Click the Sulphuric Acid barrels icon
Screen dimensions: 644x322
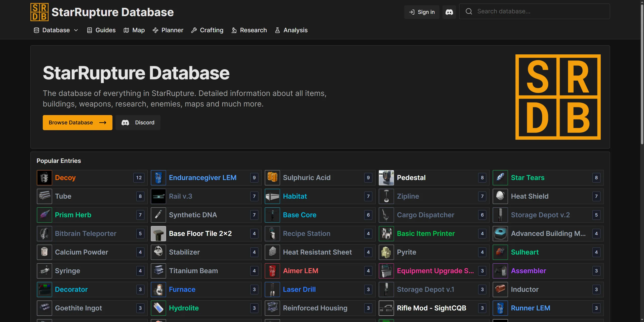coord(272,178)
